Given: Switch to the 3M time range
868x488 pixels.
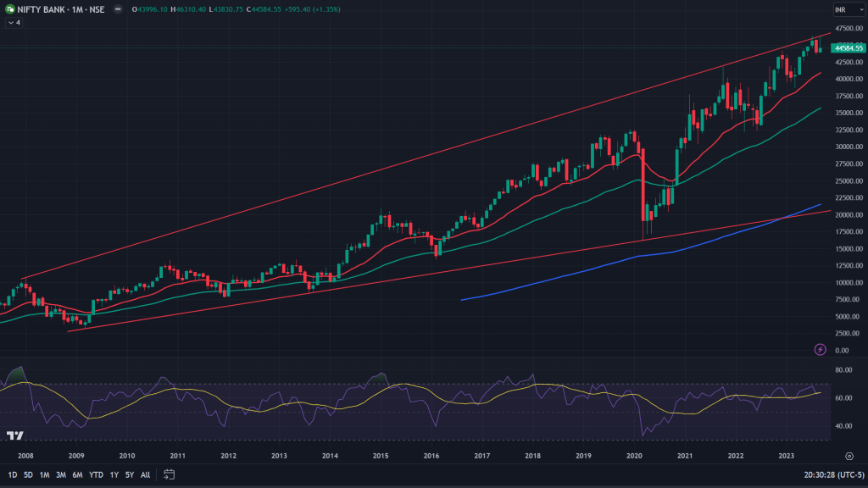Looking at the screenshot, I should click(61, 474).
